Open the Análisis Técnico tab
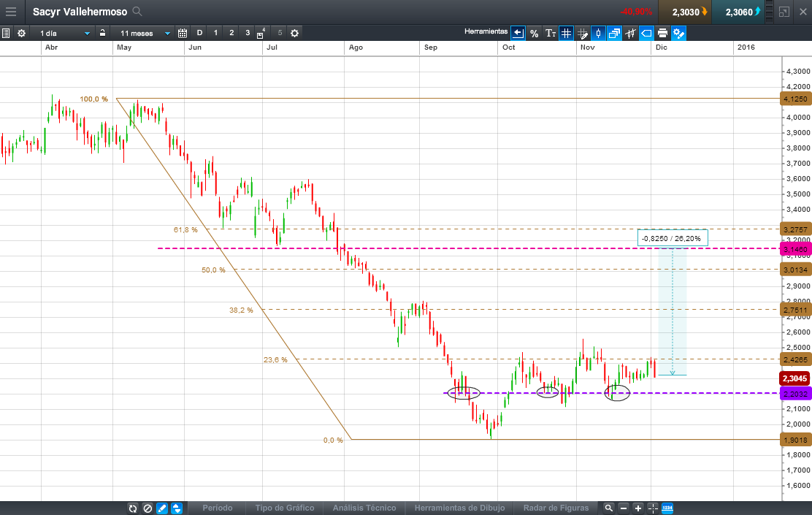Screen dimensions: 812x515 pos(364,508)
